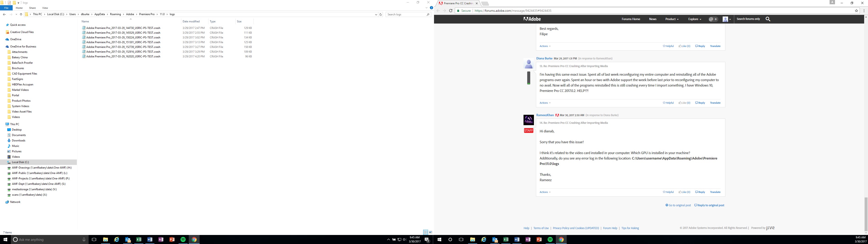Like Filipe's post at the top

click(684, 46)
